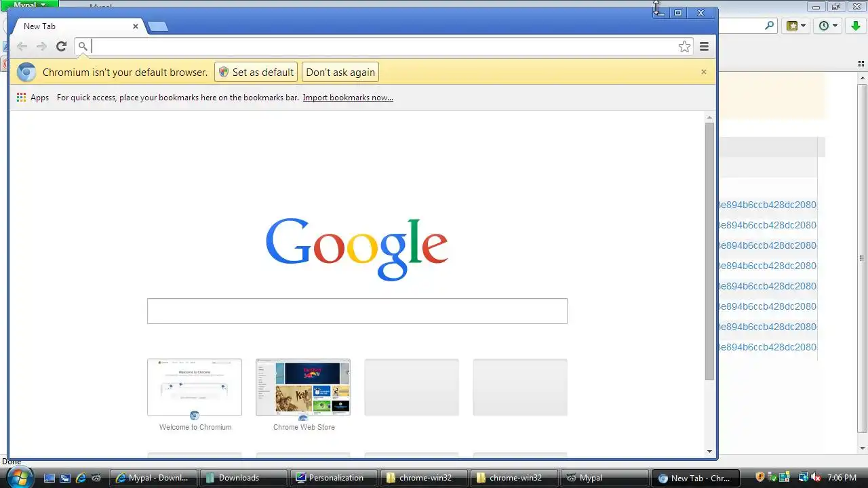Reload the page in Chromium
The height and width of the screenshot is (488, 868).
tap(61, 46)
